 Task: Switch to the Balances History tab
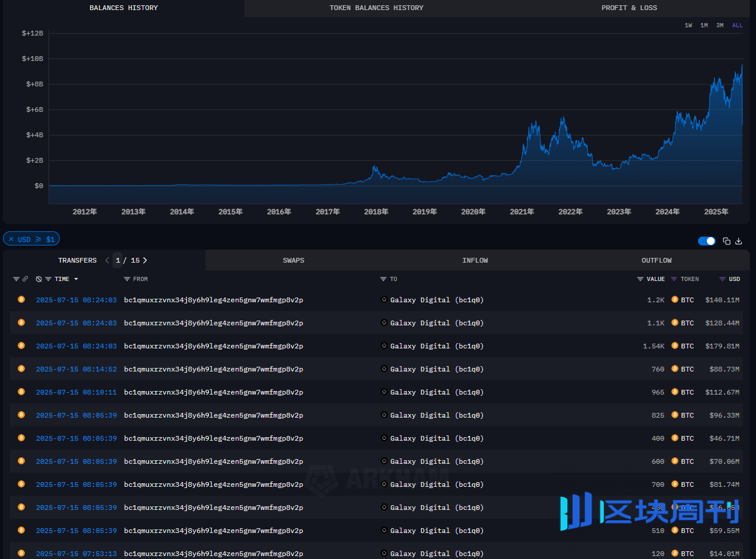coord(124,8)
